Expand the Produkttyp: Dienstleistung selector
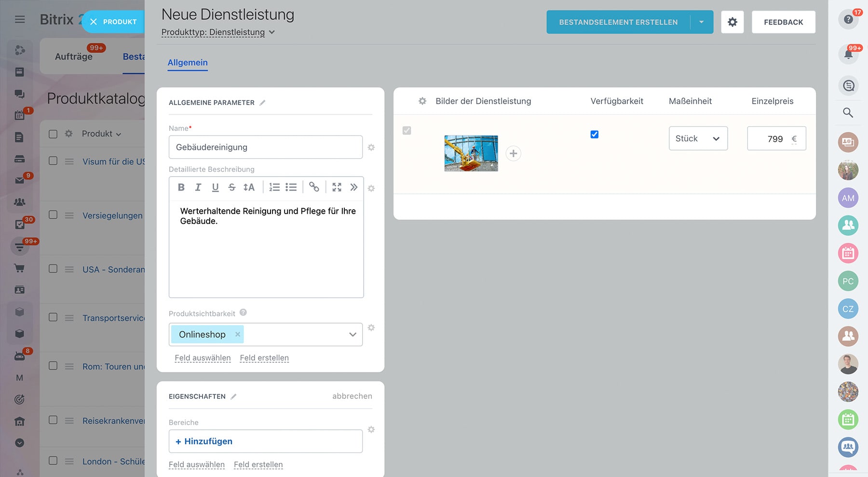The height and width of the screenshot is (477, 868). coord(218,32)
